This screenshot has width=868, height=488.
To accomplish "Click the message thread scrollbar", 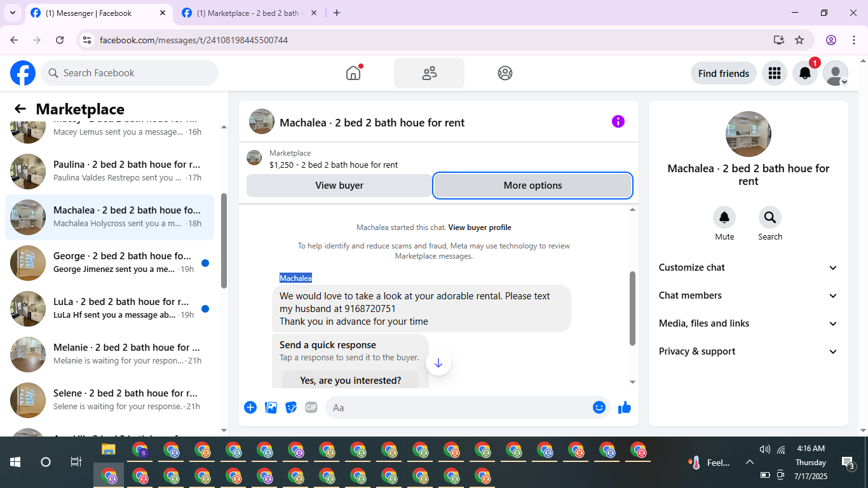I will point(632,308).
